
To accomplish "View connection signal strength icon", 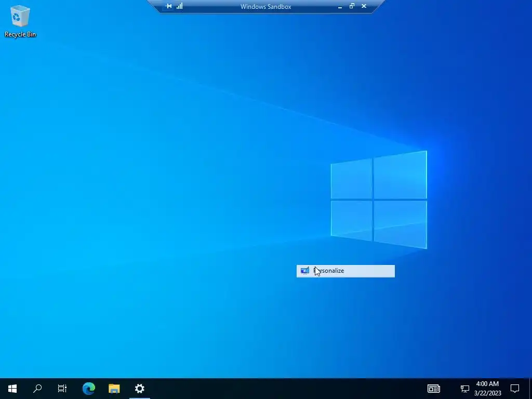I will pyautogui.click(x=179, y=6).
